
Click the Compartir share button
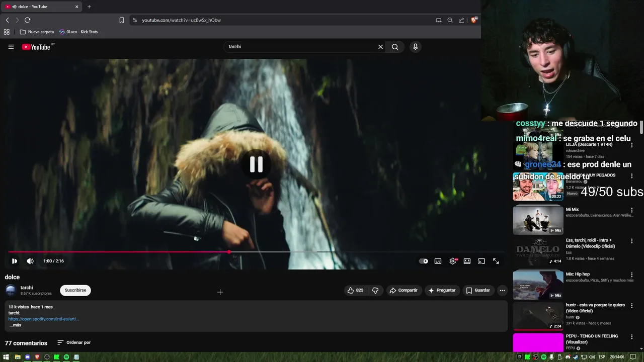click(x=404, y=290)
